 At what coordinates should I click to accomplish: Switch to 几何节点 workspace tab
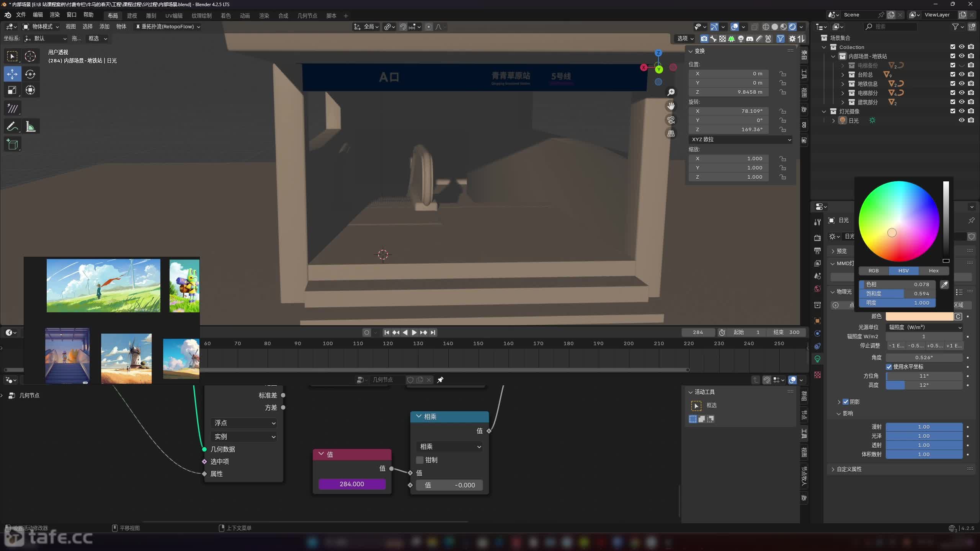(x=307, y=16)
